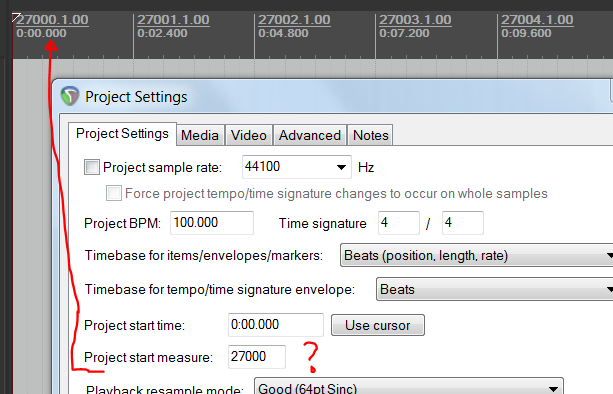The height and width of the screenshot is (394, 613).
Task: Open the sample rate 44100 dropdown
Action: tap(296, 167)
